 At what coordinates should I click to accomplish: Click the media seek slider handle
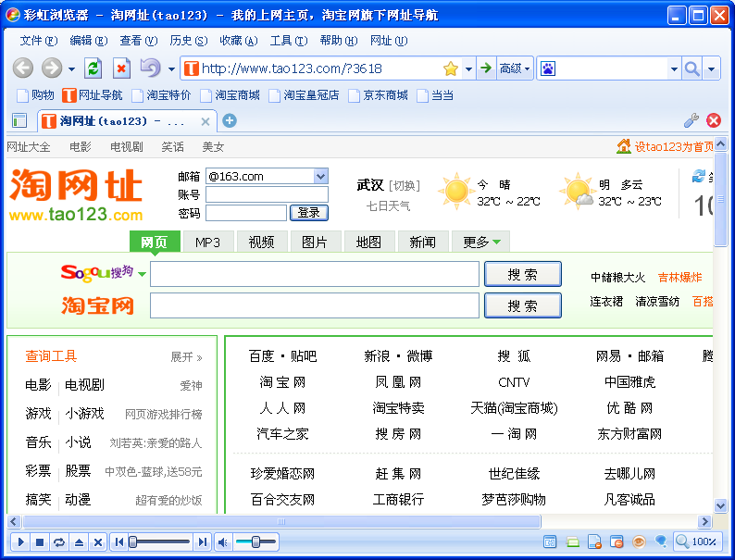coord(133,541)
